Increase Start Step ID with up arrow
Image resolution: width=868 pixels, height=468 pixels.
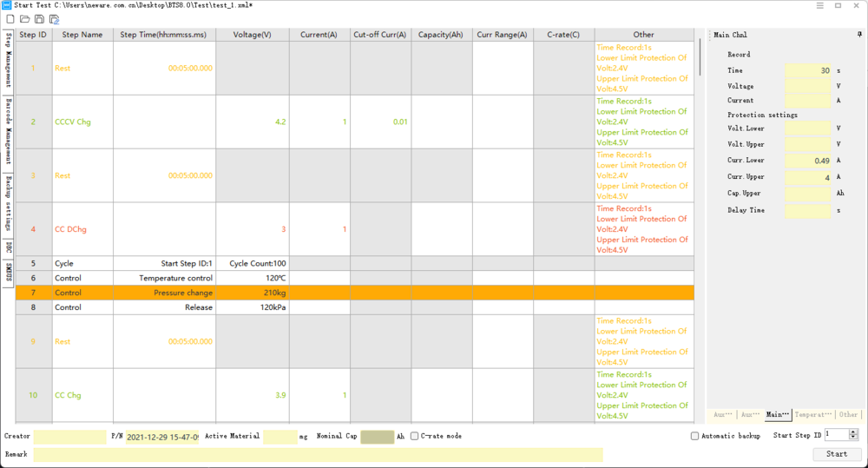click(x=853, y=432)
